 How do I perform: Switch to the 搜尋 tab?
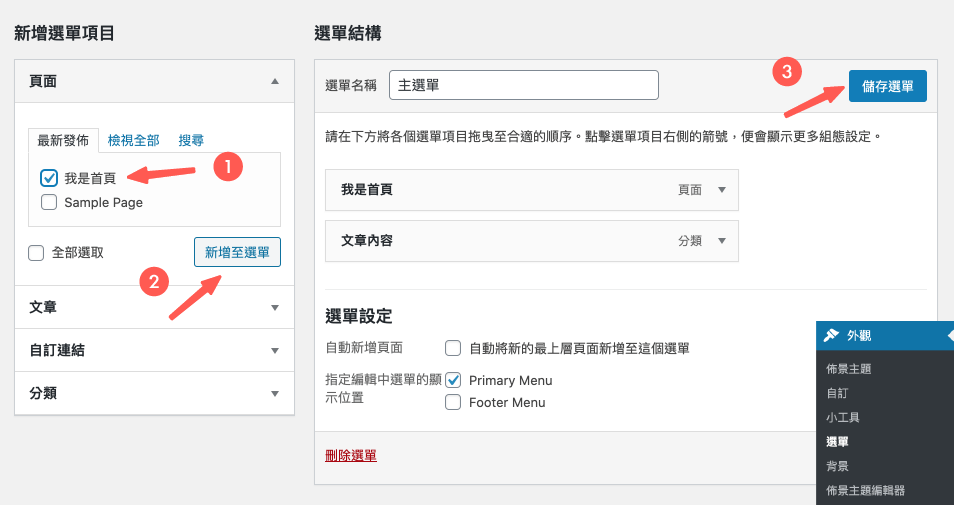coord(191,141)
